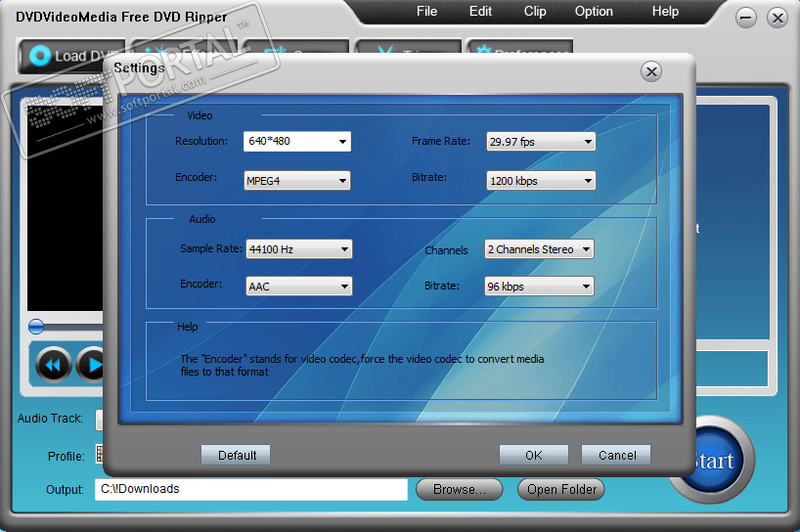The height and width of the screenshot is (532, 800).
Task: Click the Profile film icon
Action: [x=100, y=454]
